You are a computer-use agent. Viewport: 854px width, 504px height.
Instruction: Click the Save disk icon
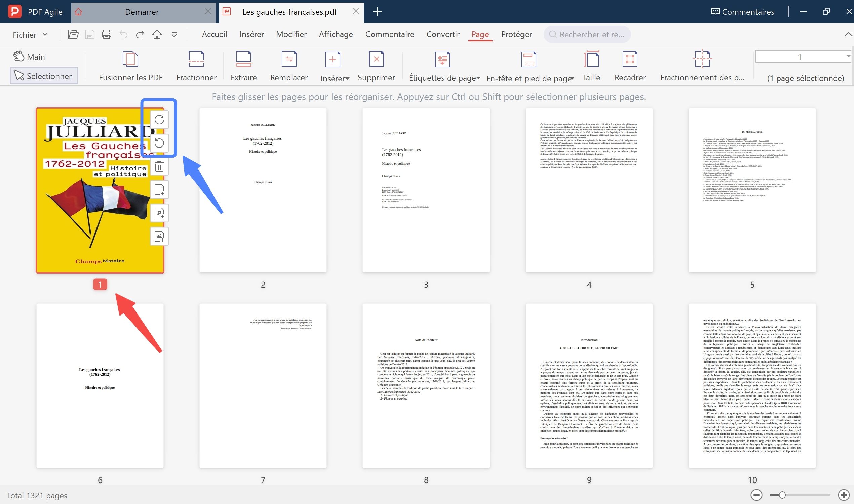pos(90,34)
